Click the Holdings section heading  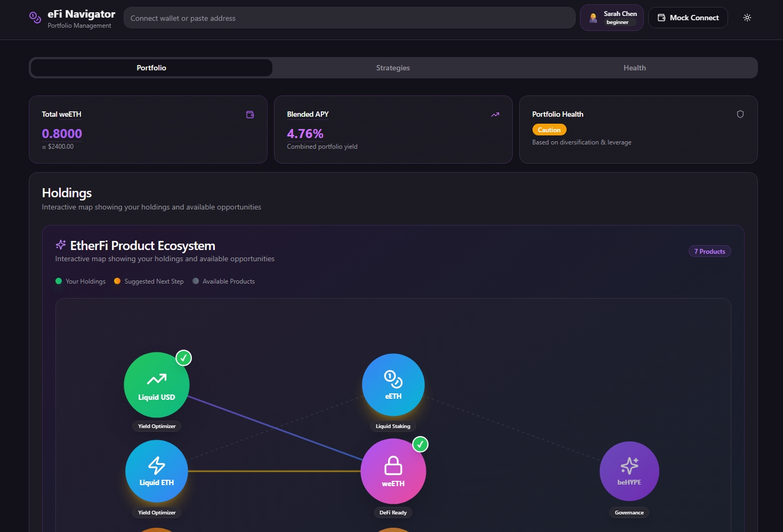(x=67, y=193)
